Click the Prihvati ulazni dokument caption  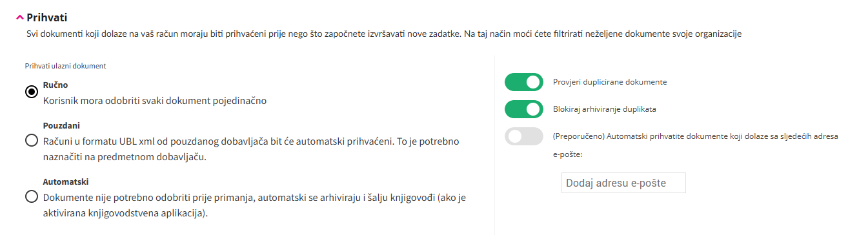(x=65, y=66)
